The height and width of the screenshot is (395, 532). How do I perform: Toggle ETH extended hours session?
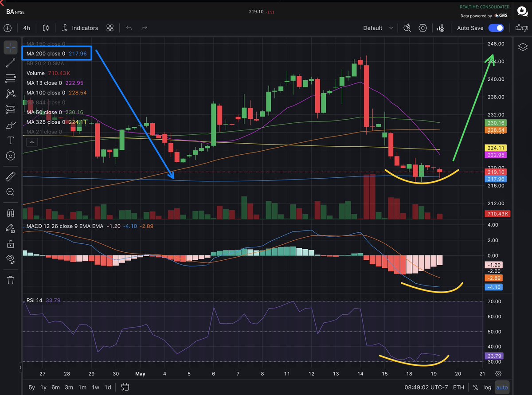pos(458,387)
